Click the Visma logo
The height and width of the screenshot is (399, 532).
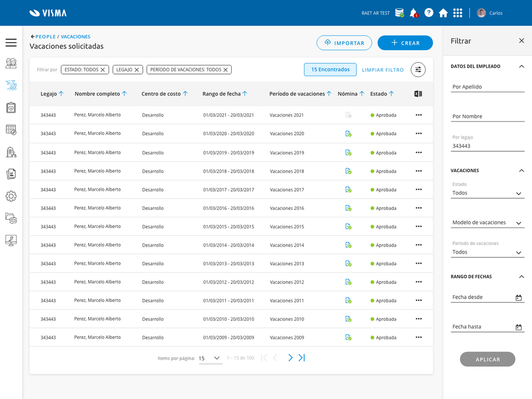coord(48,13)
